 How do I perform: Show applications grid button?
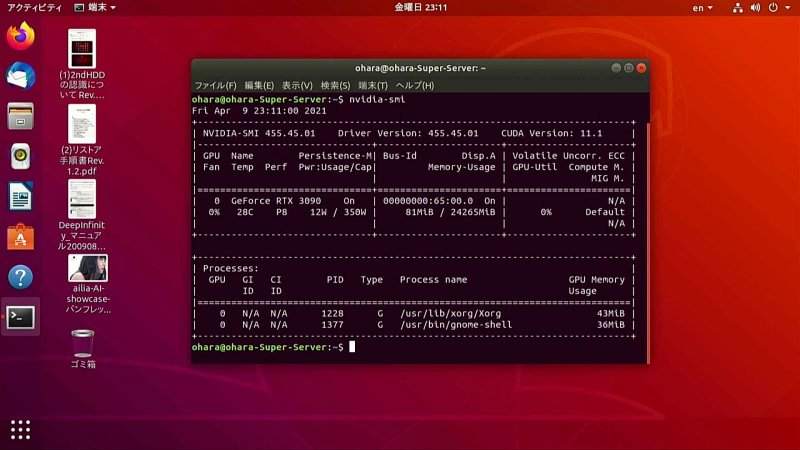point(20,430)
